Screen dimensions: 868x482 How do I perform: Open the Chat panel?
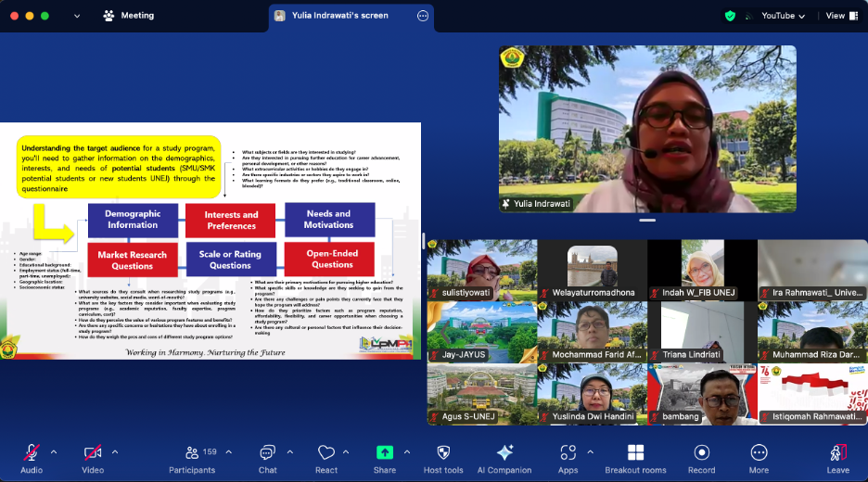(x=267, y=458)
